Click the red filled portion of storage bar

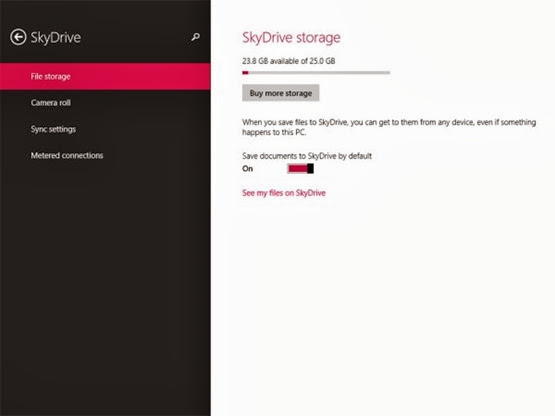pyautogui.click(x=245, y=73)
